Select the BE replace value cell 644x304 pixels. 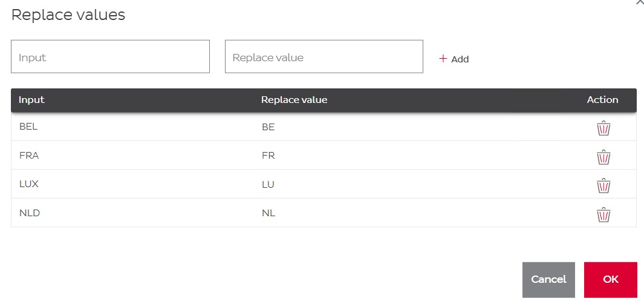(x=268, y=127)
